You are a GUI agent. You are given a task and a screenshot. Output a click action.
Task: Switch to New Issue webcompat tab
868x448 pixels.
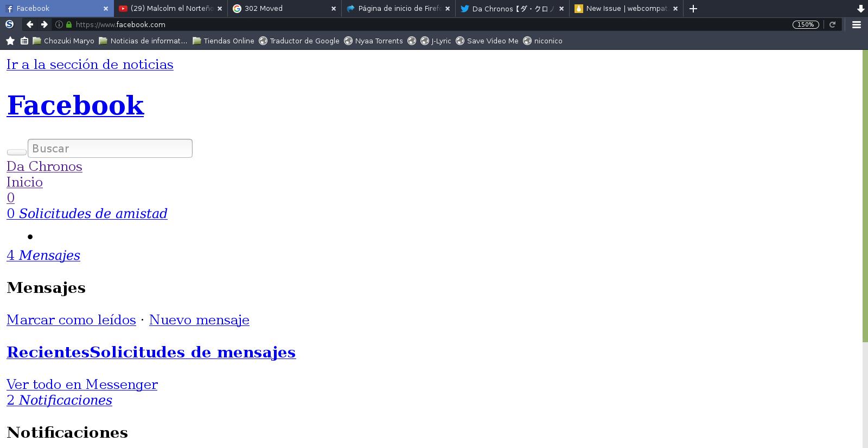tap(627, 9)
